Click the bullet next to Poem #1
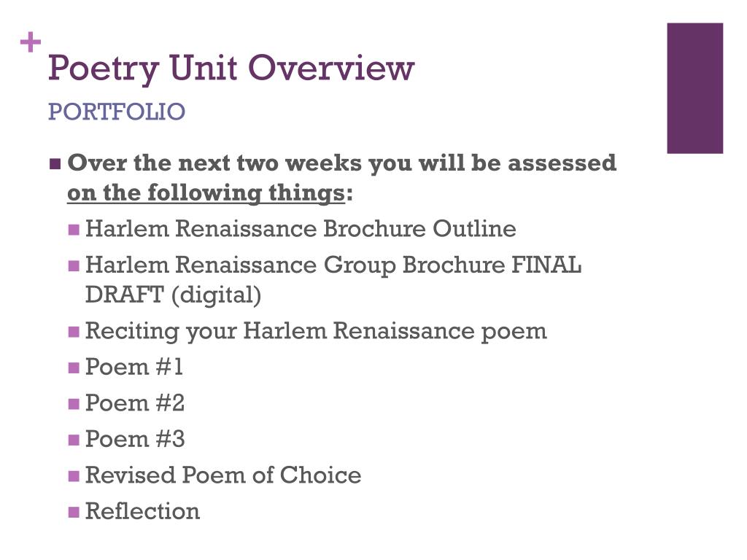 point(74,367)
